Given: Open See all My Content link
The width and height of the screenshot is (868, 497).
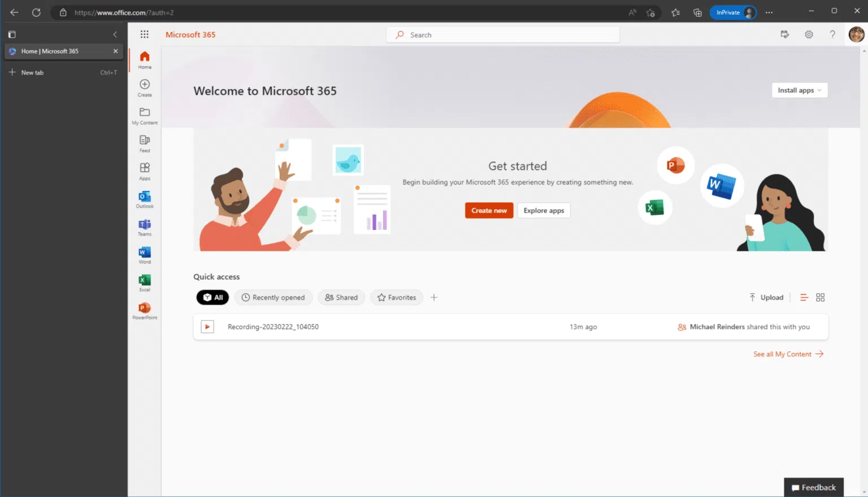Looking at the screenshot, I should [783, 354].
